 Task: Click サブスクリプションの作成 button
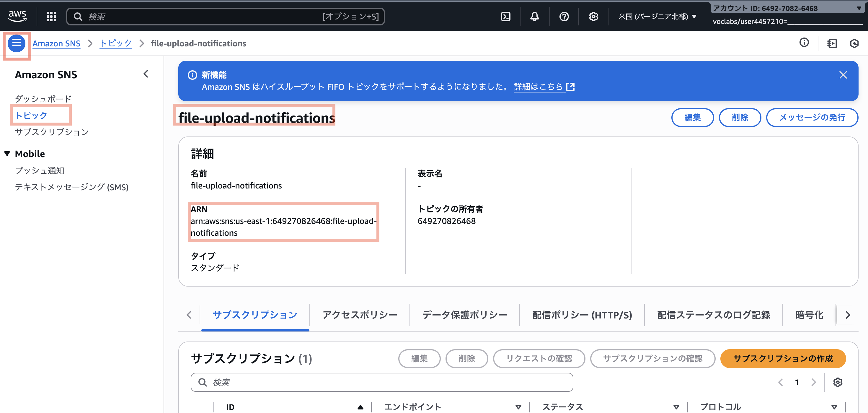click(783, 358)
